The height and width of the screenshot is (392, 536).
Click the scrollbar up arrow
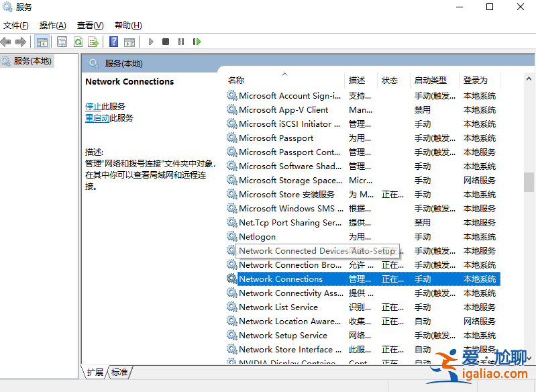pos(529,79)
